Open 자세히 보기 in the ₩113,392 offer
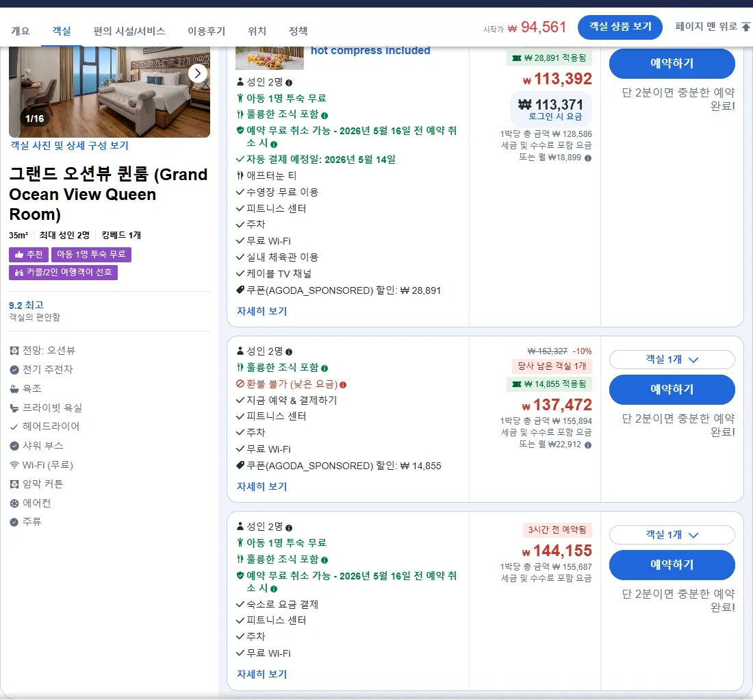Viewport: 753px width, 700px height. coord(261,312)
